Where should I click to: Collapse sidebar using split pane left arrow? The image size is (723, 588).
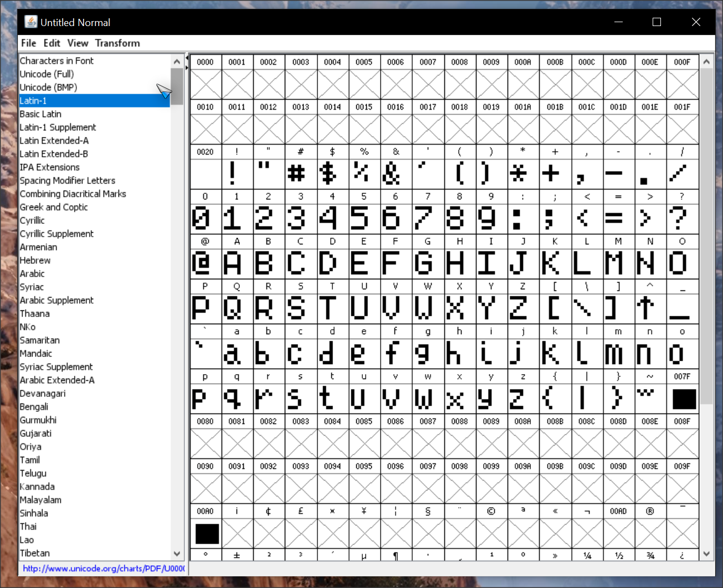click(187, 58)
